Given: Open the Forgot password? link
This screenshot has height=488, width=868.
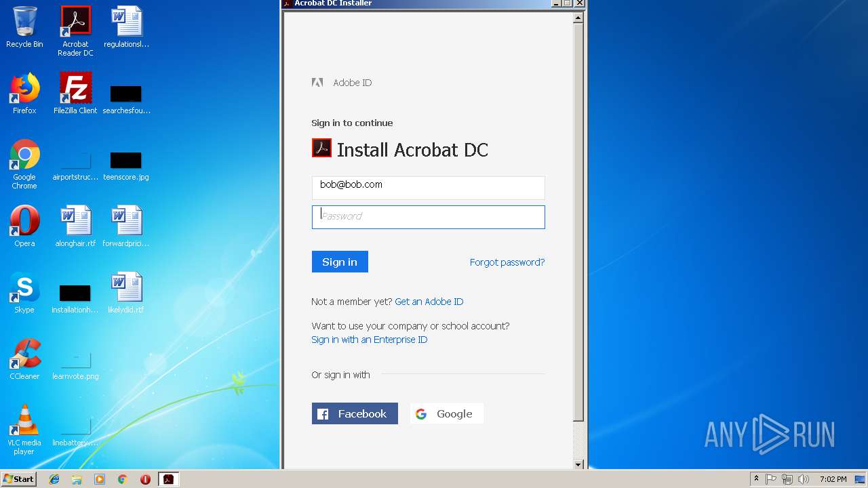Looking at the screenshot, I should 507,262.
